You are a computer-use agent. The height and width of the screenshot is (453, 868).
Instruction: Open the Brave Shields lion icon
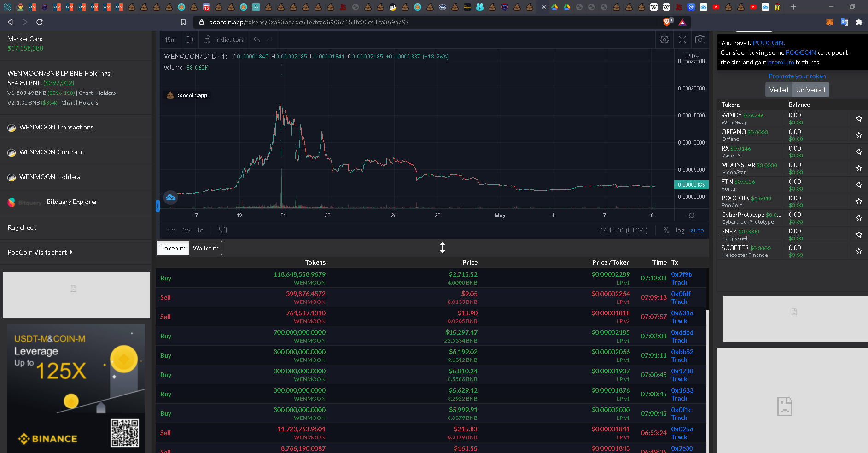[667, 22]
